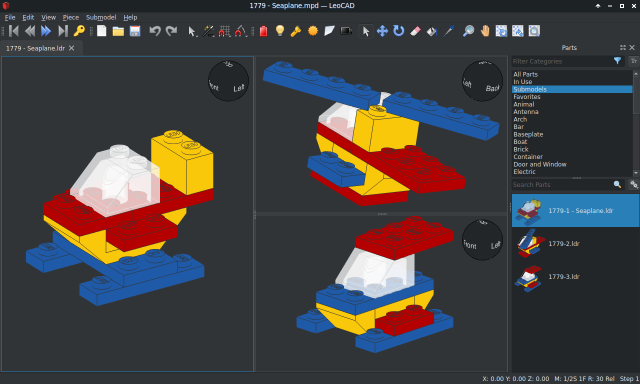Open the parts search options menu

click(633, 184)
